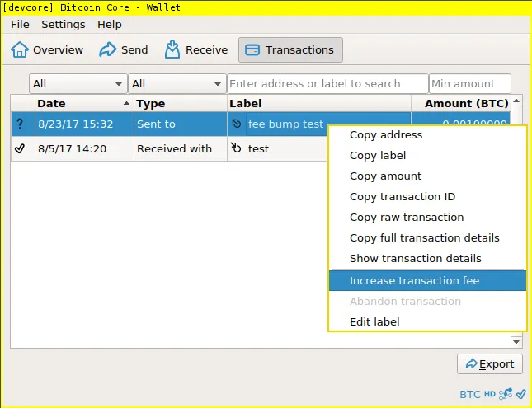Image resolution: width=532 pixels, height=408 pixels.
Task: Expand the type filter dropdown showing All
Action: click(177, 83)
